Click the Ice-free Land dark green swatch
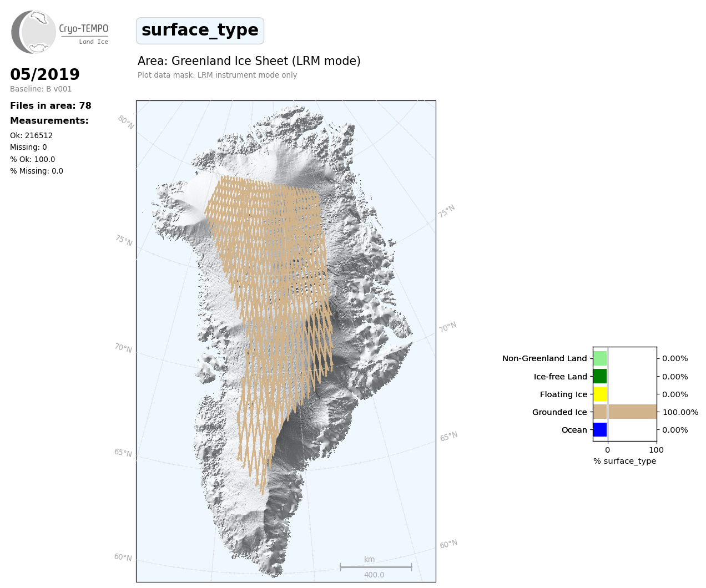Screen dimensions: 706x588 click(x=600, y=376)
